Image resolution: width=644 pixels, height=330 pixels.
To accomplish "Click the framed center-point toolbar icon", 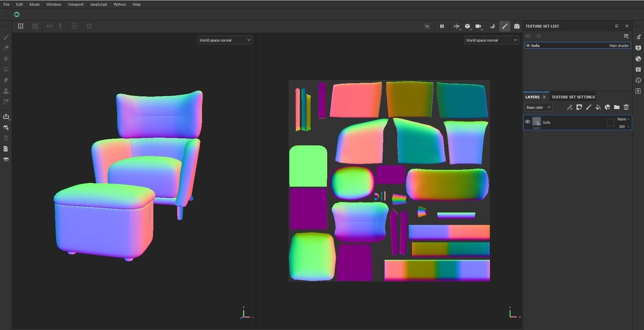I will point(75,26).
